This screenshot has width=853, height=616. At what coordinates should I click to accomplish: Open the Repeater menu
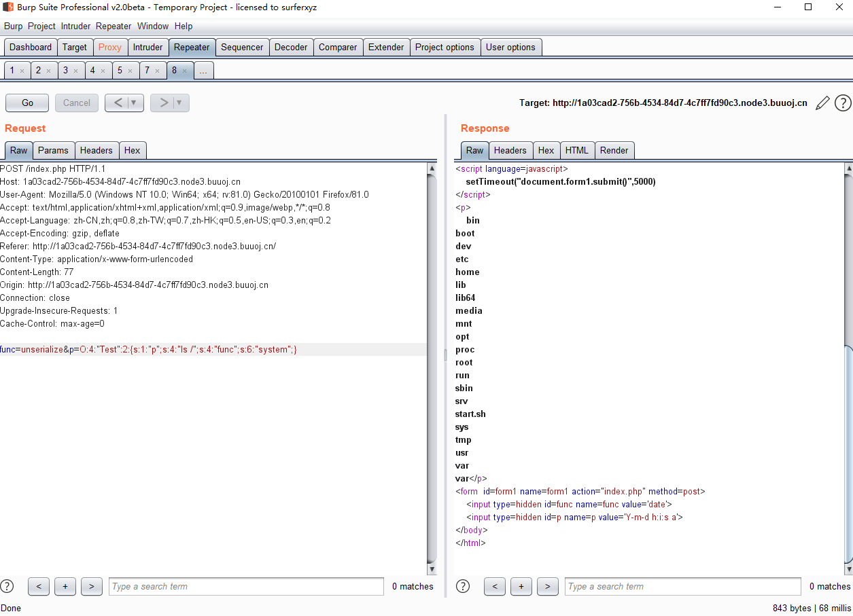pos(114,26)
